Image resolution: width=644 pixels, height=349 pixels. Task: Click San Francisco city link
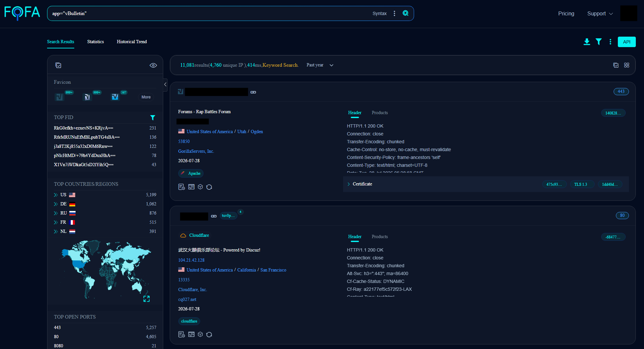pos(273,270)
